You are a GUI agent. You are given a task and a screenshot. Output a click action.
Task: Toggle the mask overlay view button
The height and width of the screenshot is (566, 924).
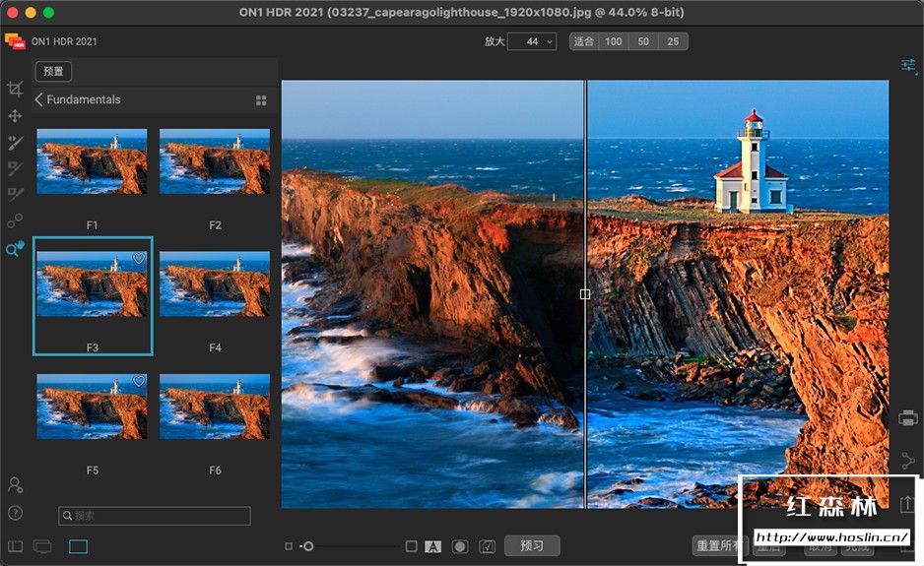pyautogui.click(x=459, y=546)
